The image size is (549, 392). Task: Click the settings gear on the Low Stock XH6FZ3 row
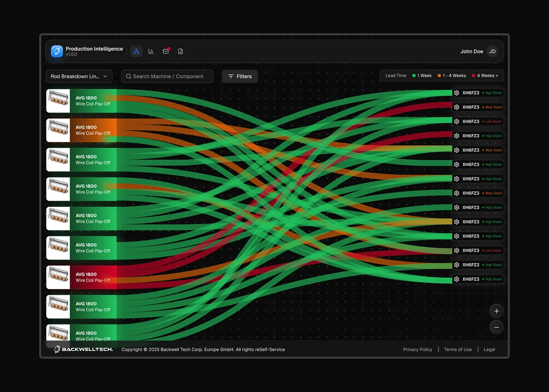point(456,121)
